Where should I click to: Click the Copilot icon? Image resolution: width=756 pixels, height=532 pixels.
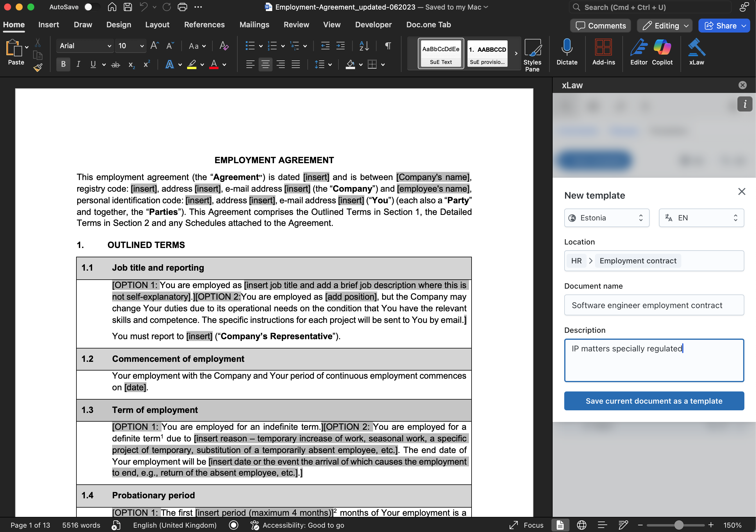(x=662, y=52)
